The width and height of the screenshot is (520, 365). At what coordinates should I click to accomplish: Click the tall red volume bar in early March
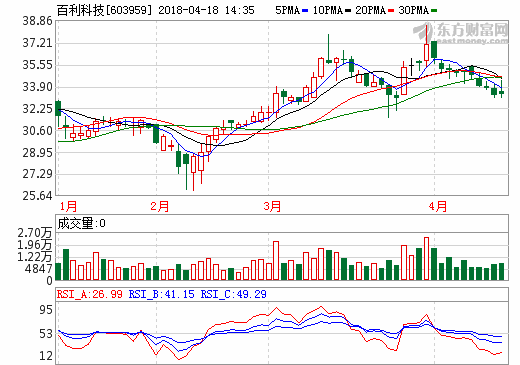276,261
